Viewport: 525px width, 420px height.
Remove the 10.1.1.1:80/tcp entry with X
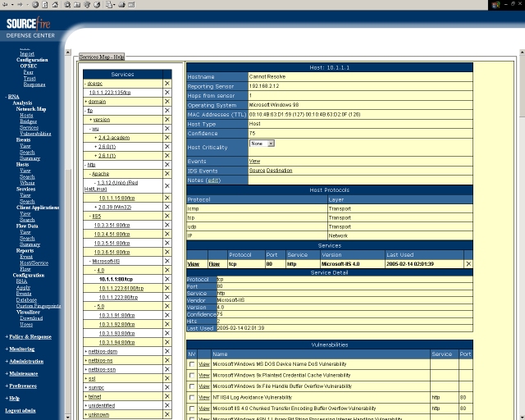click(167, 279)
